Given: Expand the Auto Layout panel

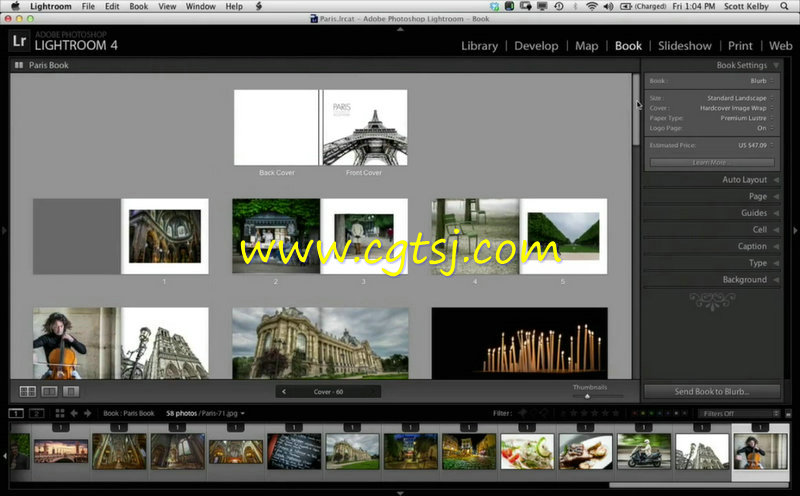Looking at the screenshot, I should coord(776,180).
